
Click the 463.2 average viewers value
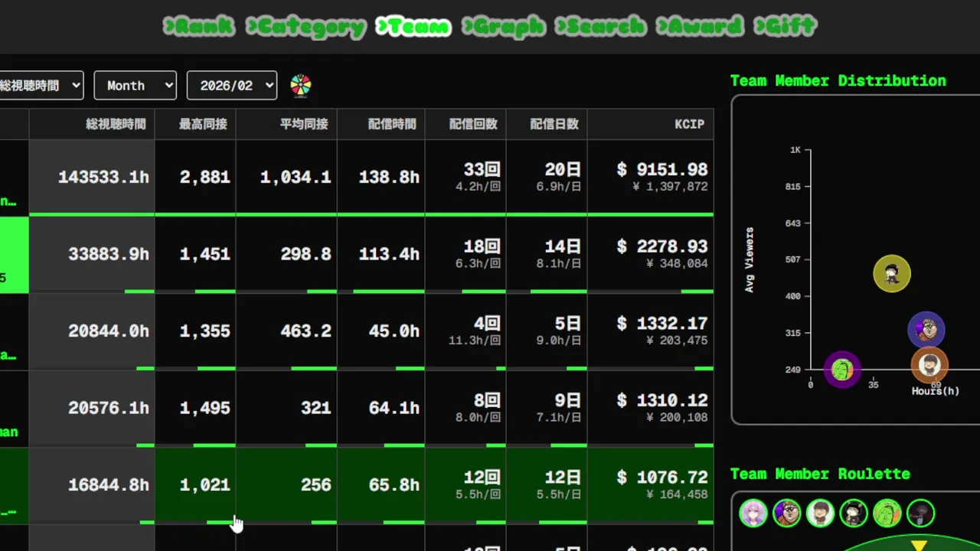pos(305,331)
